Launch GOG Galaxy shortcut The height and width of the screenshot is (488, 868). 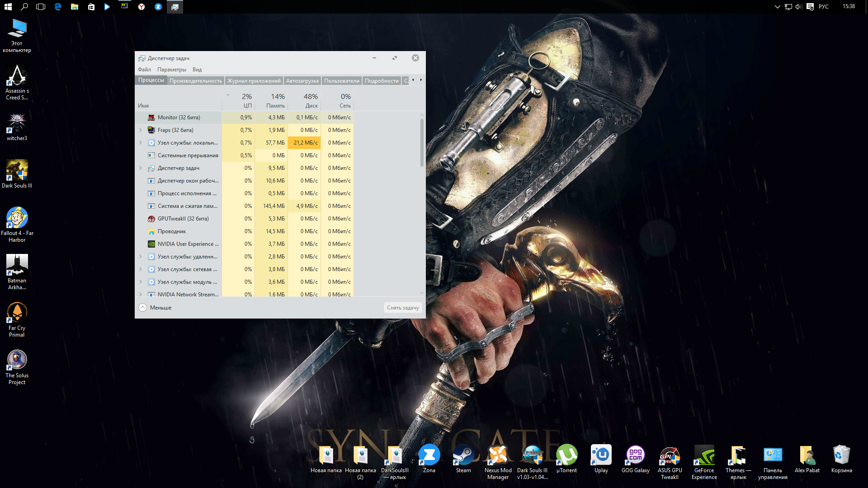click(635, 455)
